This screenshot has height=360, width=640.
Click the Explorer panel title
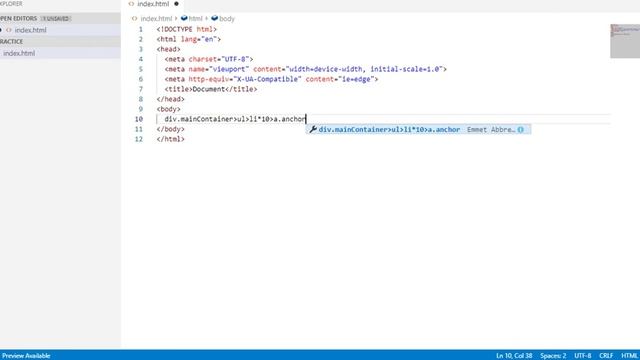11,4
